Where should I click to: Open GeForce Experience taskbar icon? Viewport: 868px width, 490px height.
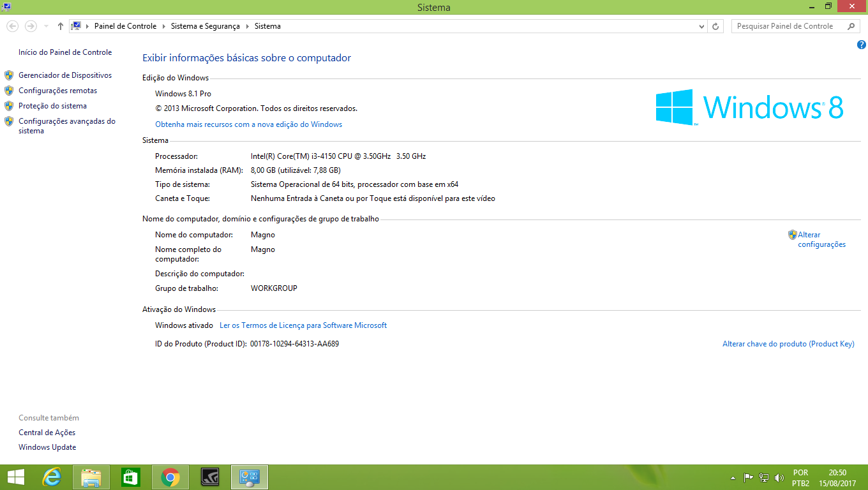point(210,477)
